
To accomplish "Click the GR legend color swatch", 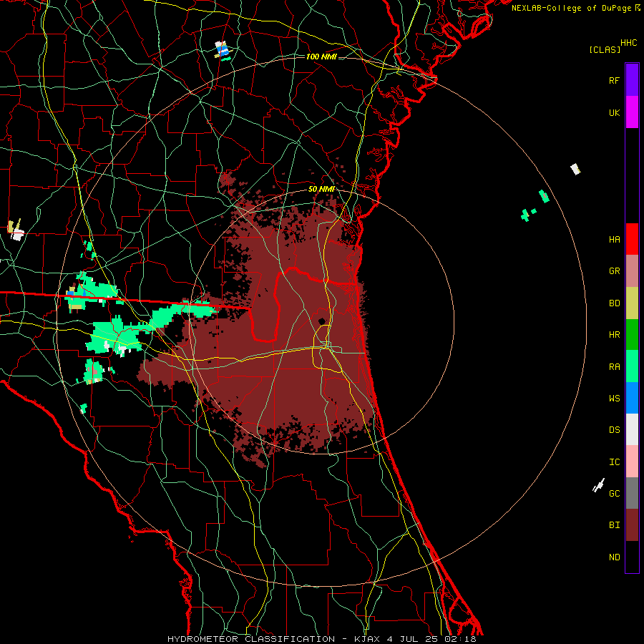I will (632, 271).
